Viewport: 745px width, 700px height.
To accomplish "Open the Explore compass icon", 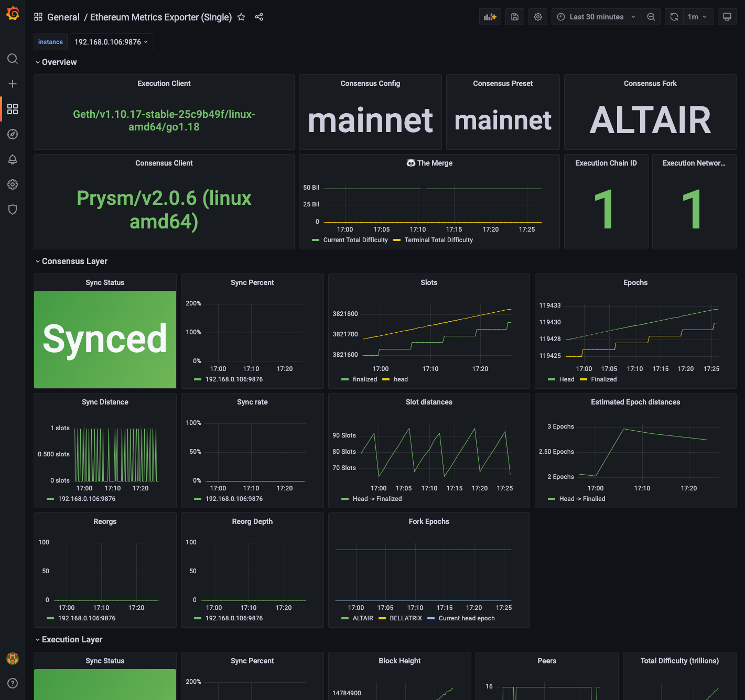I will click(x=13, y=134).
